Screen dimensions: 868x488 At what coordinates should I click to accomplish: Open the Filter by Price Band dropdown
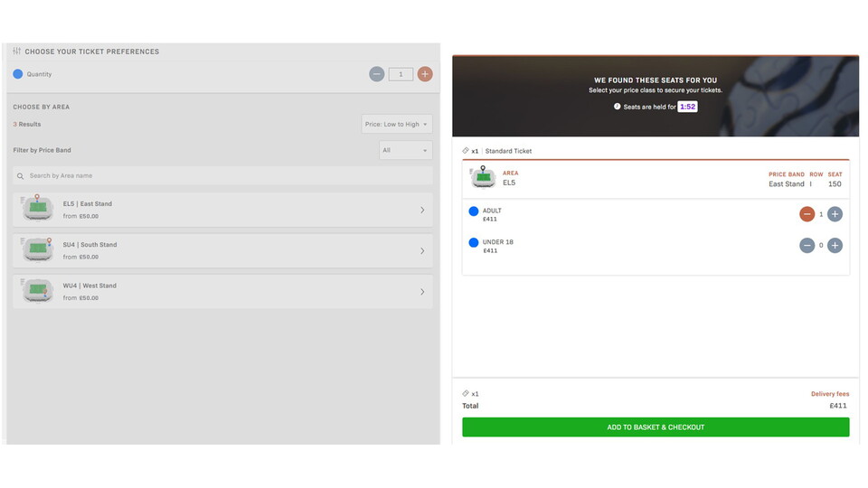click(404, 150)
